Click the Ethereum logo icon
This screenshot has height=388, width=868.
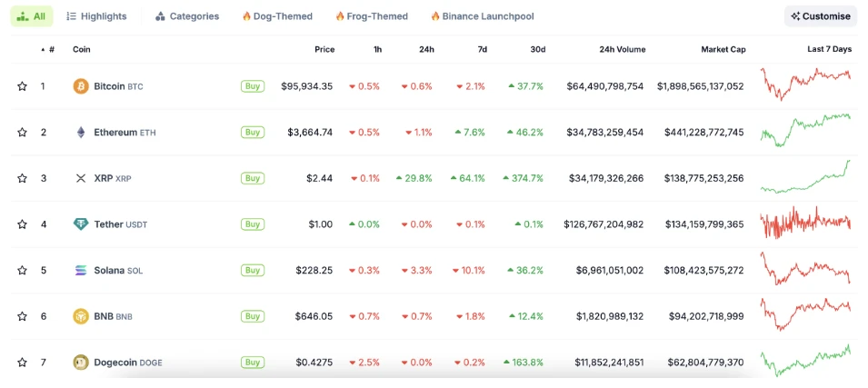pos(81,133)
